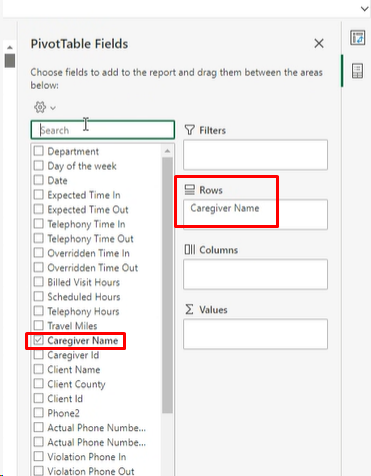Screen dimensions: 371x476
Task: Click the PivotTable pane icon in sidebar
Action: click(357, 38)
